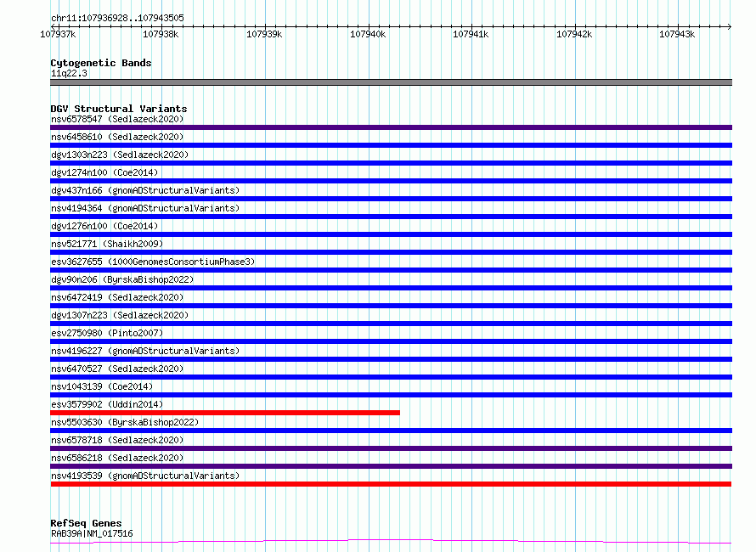The image size is (756, 552).
Task: Click the 107939k ruler label
Action: [x=264, y=34]
